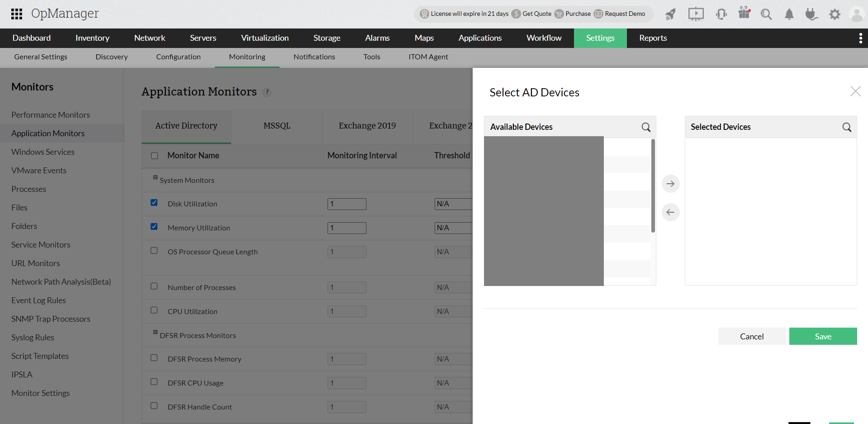This screenshot has height=424, width=868.
Task: Check OS Processor Queue Length monitor
Action: coord(154,251)
